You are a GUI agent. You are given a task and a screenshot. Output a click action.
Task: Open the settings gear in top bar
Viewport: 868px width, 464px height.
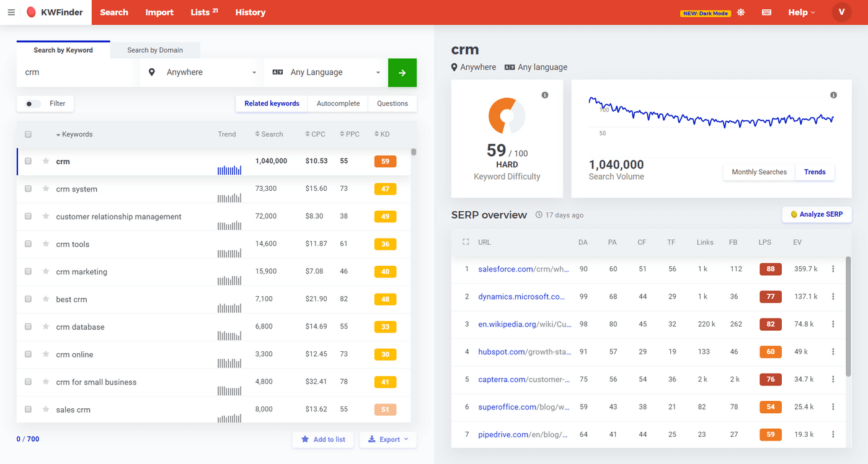coord(741,12)
